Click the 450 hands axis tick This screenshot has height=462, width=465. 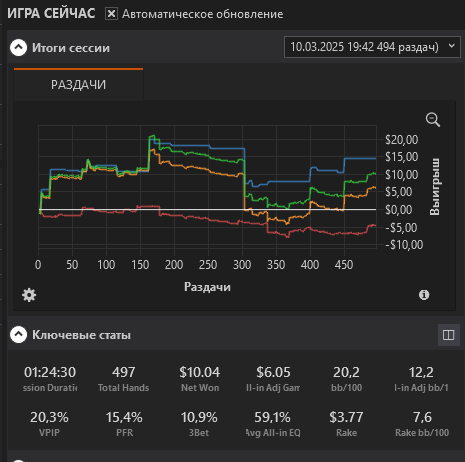[344, 265]
